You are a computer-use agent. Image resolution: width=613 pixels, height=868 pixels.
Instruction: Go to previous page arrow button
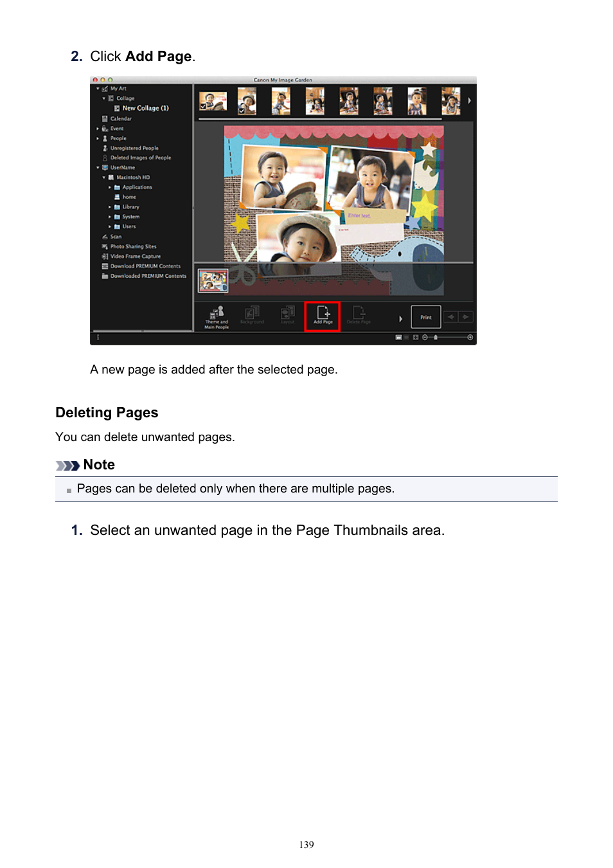pos(450,317)
